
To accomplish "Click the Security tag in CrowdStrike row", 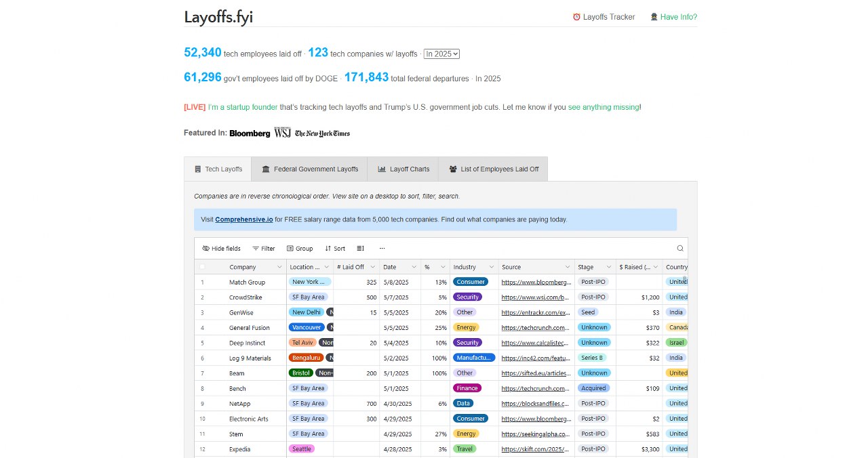I will tap(468, 297).
